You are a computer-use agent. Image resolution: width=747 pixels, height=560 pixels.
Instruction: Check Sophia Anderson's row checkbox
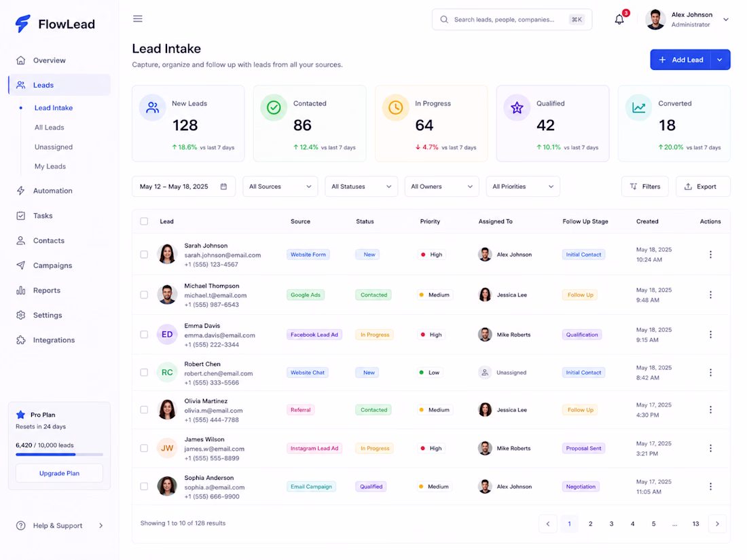144,486
